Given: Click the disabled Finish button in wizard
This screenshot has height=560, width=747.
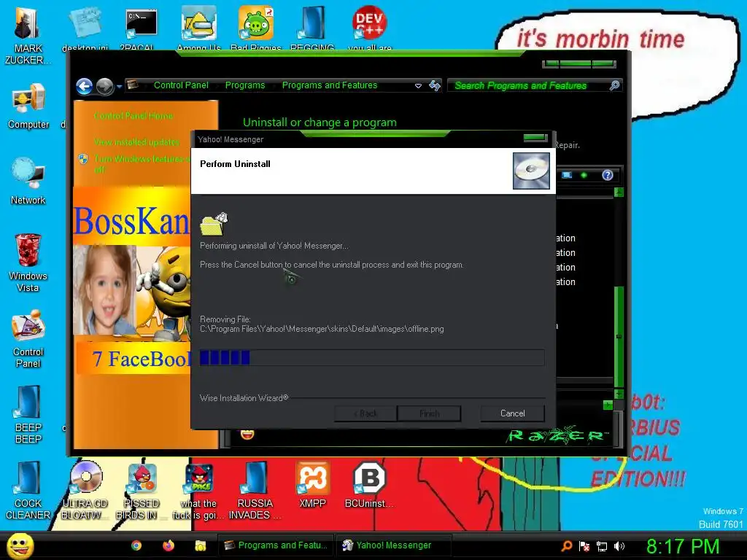Looking at the screenshot, I should pyautogui.click(x=429, y=413).
